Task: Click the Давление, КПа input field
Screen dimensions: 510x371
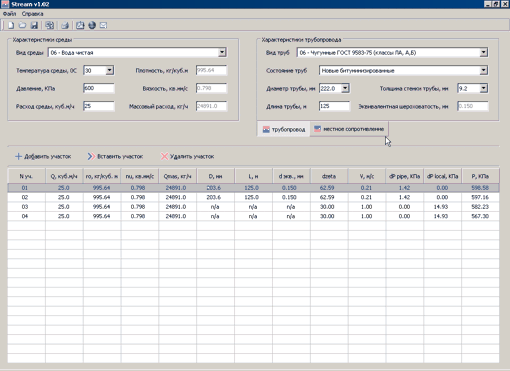Action: [x=99, y=88]
